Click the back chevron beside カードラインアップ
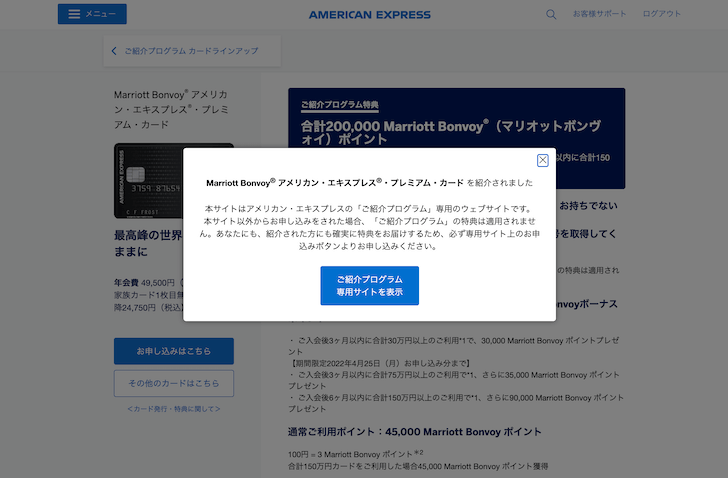 pos(114,51)
